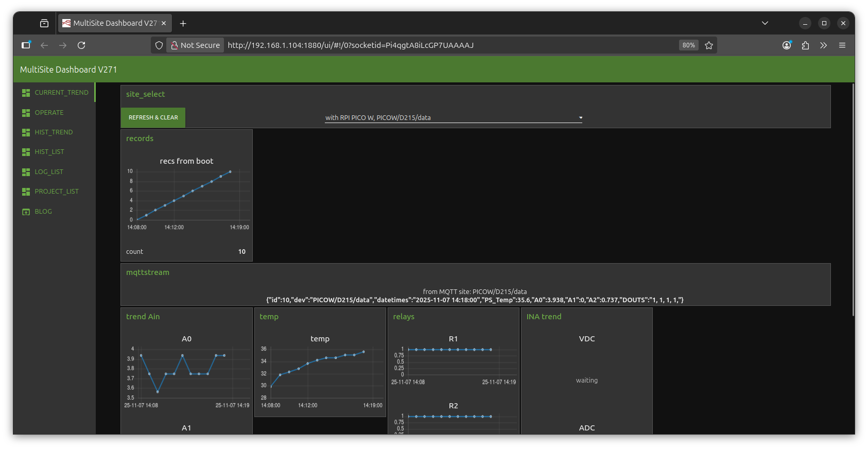Image resolution: width=868 pixels, height=449 pixels.
Task: Open the OPERATE tab in sidebar
Action: pos(49,113)
